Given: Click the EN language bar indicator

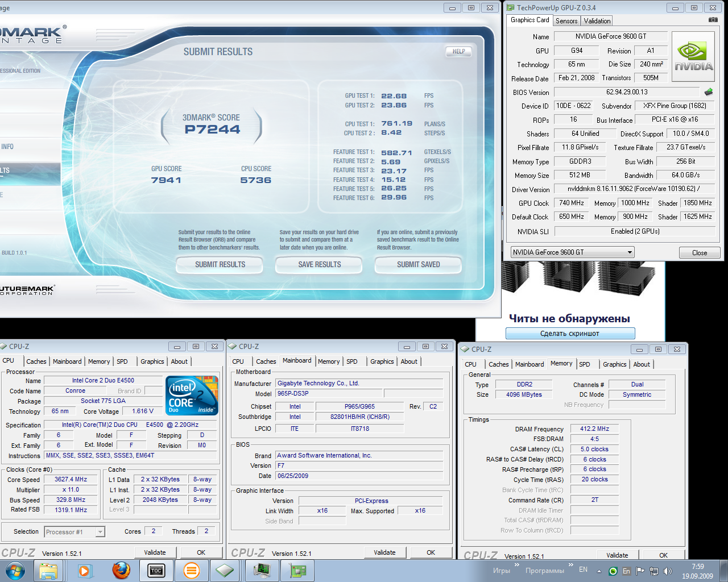Looking at the screenshot, I should (583, 569).
